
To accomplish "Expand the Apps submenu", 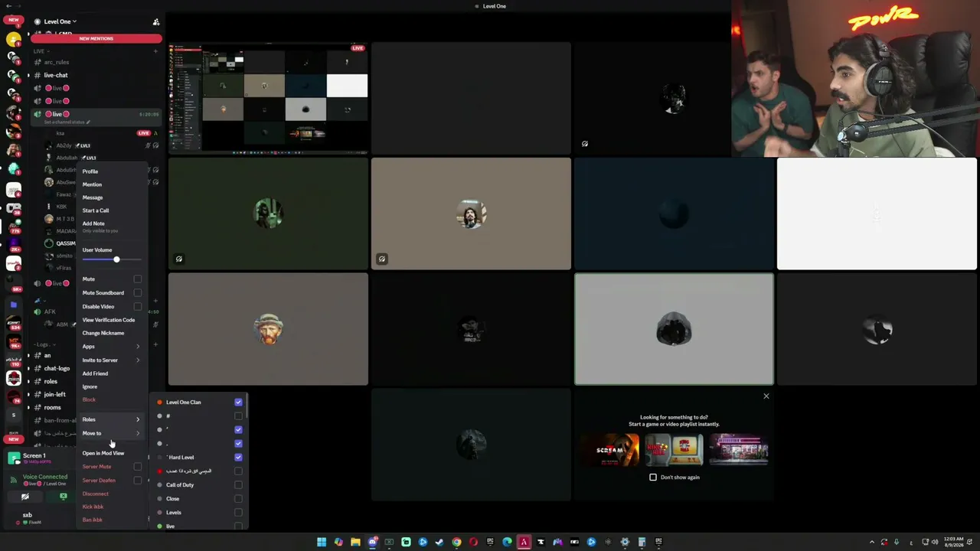I will click(112, 347).
